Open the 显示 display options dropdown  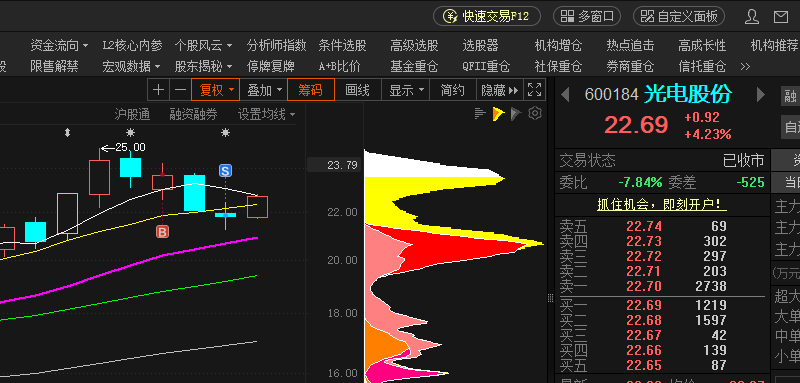tap(406, 90)
